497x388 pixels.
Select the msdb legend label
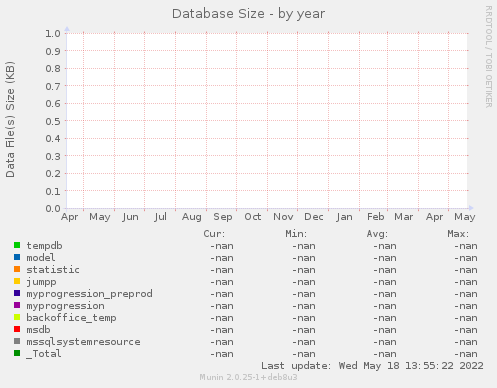(x=38, y=330)
